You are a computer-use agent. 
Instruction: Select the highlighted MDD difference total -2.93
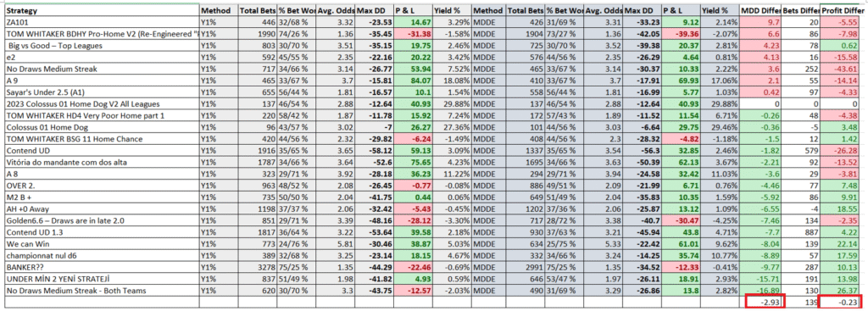(762, 303)
